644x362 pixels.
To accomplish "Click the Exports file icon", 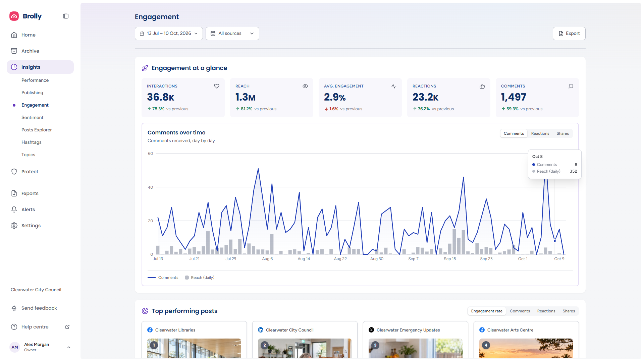I will [14, 193].
